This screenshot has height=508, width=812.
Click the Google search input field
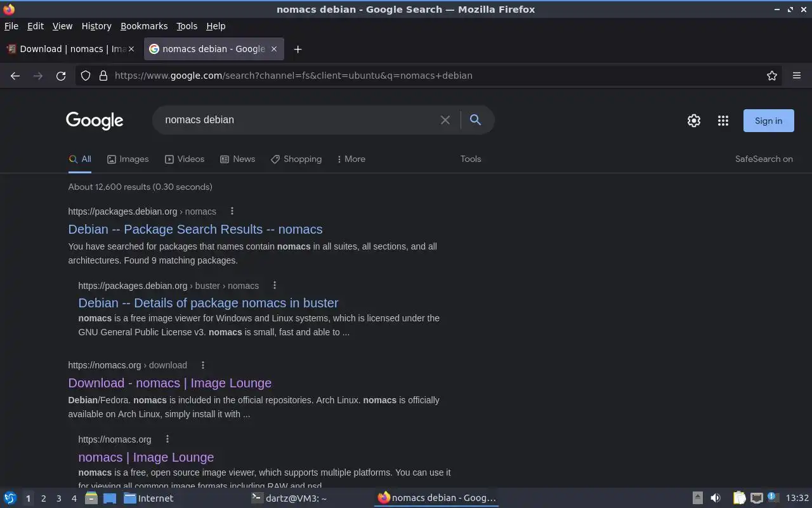(x=298, y=119)
